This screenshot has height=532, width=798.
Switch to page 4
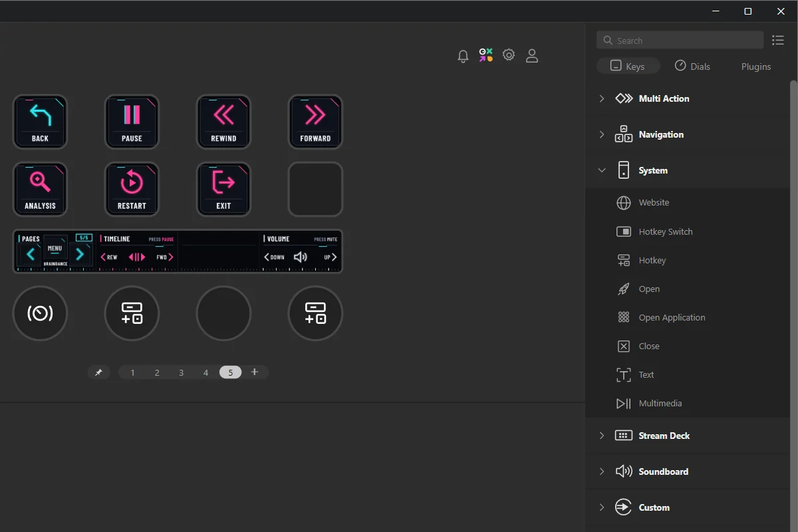coord(206,372)
